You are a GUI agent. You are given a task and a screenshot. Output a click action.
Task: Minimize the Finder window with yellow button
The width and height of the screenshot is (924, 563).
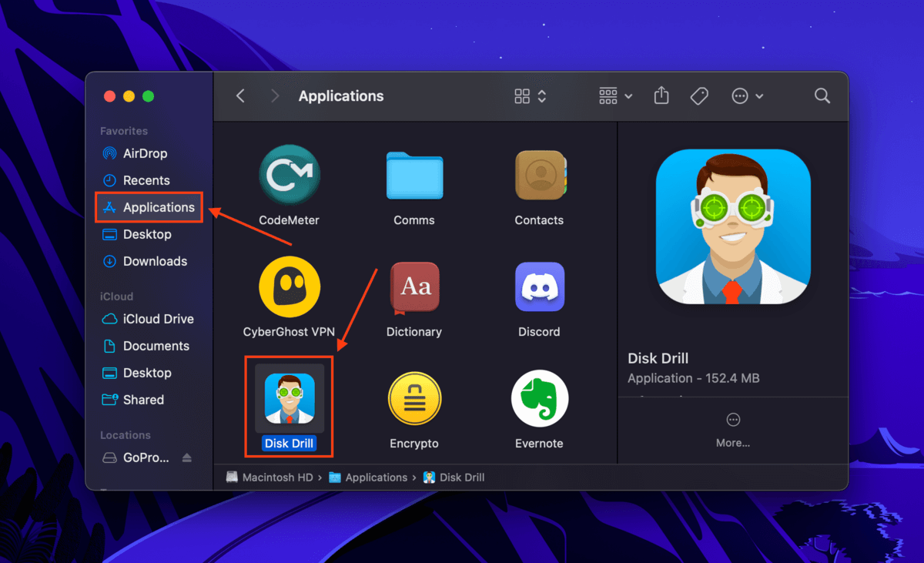(129, 96)
